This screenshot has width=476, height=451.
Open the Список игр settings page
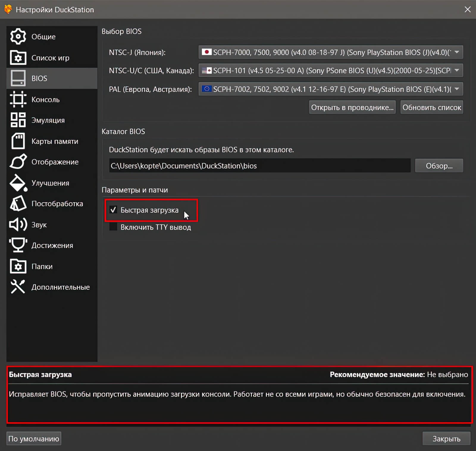click(x=52, y=58)
